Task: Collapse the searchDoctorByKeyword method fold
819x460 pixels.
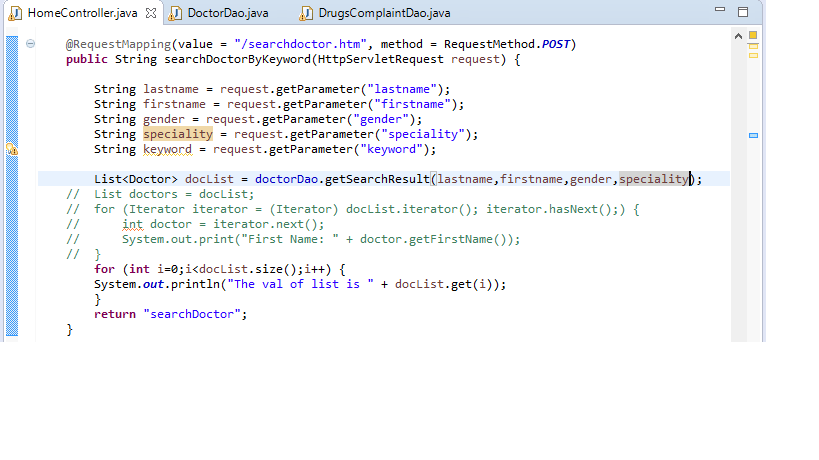Action: point(30,44)
